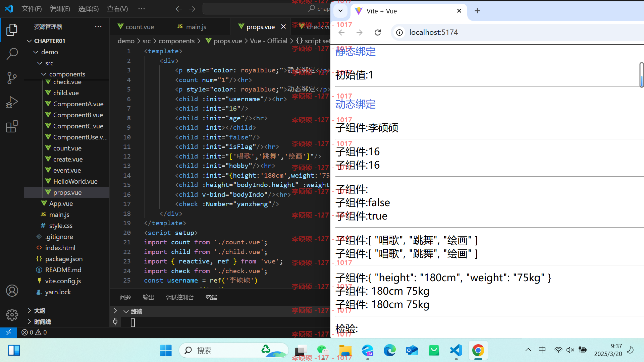View site information icon in address bar

pyautogui.click(x=399, y=32)
